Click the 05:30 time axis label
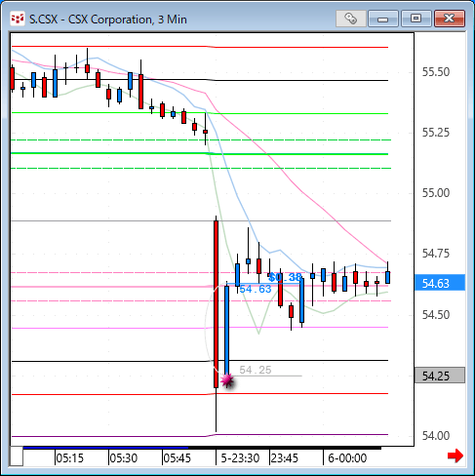 123,458
